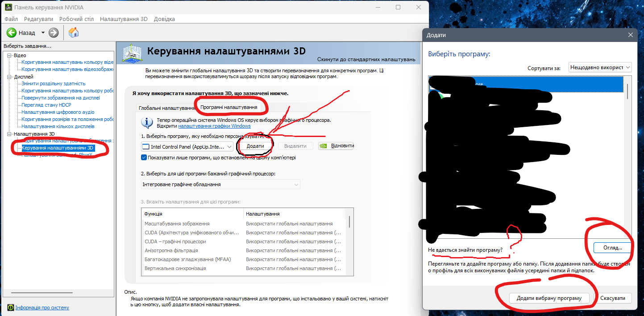Open the Редагувати menu
Viewport: 644px width, 316px height.
[x=38, y=19]
